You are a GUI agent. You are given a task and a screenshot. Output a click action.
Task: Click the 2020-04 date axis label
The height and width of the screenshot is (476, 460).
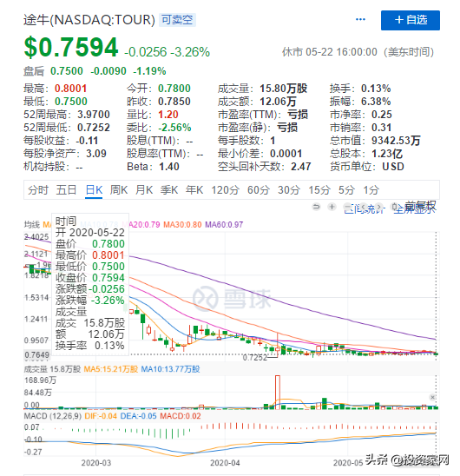(x=225, y=463)
